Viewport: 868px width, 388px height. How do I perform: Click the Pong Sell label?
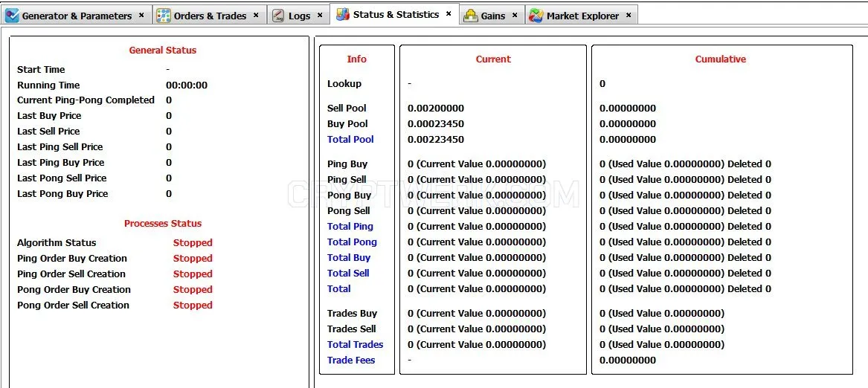pos(349,211)
